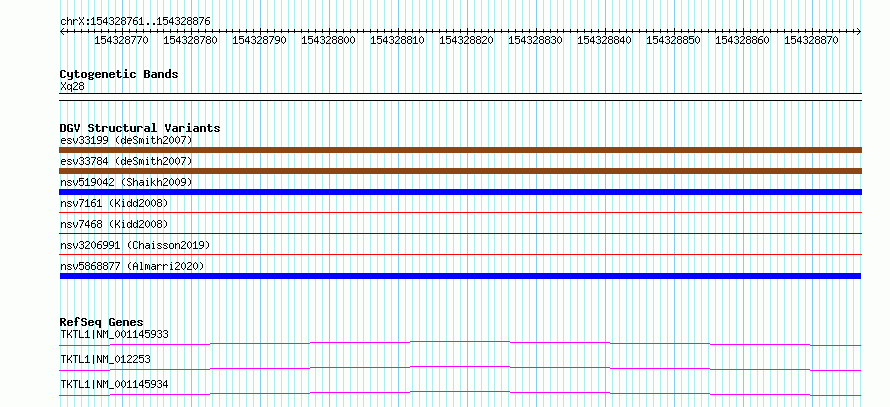Click the blue bar for nsv5868877
Image resolution: width=890 pixels, height=407 pixels.
[x=460, y=276]
